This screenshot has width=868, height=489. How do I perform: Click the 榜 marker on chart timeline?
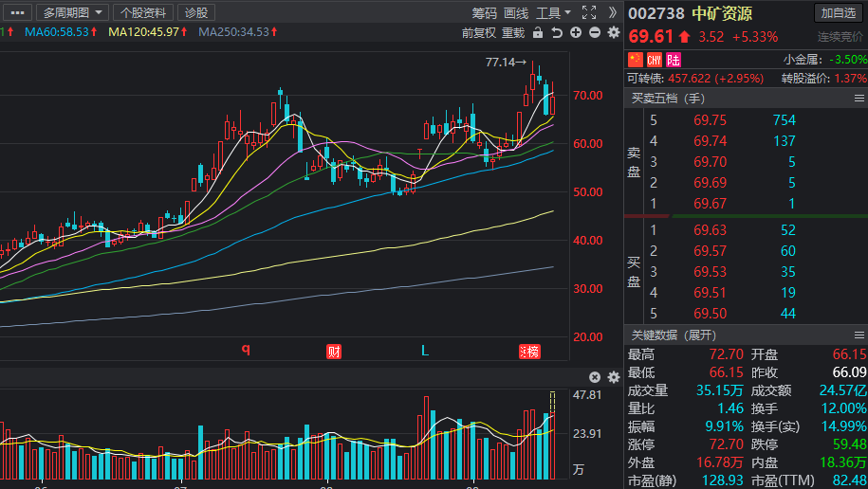[x=528, y=351]
